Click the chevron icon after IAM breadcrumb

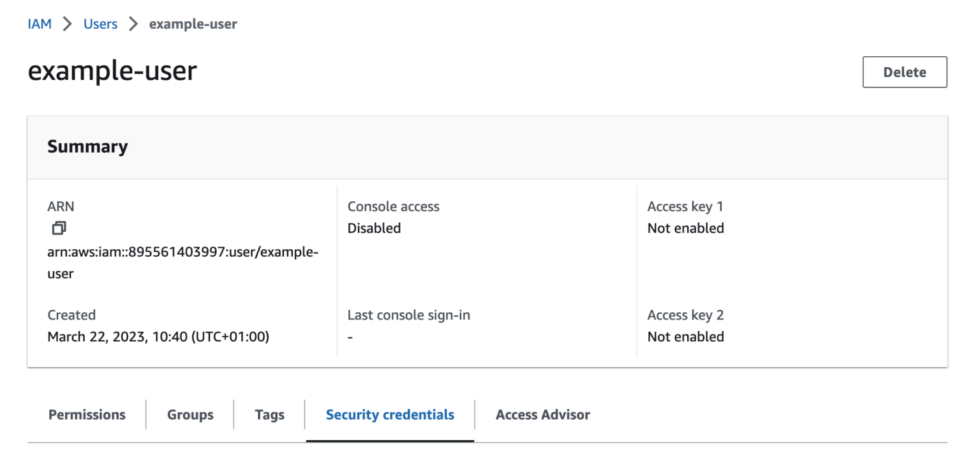click(x=66, y=24)
